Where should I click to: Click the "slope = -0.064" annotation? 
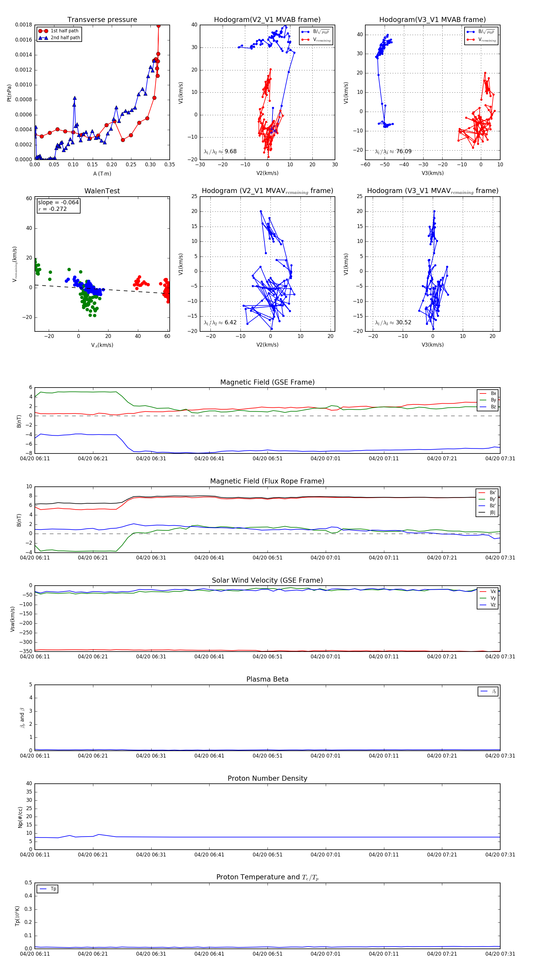(x=58, y=203)
